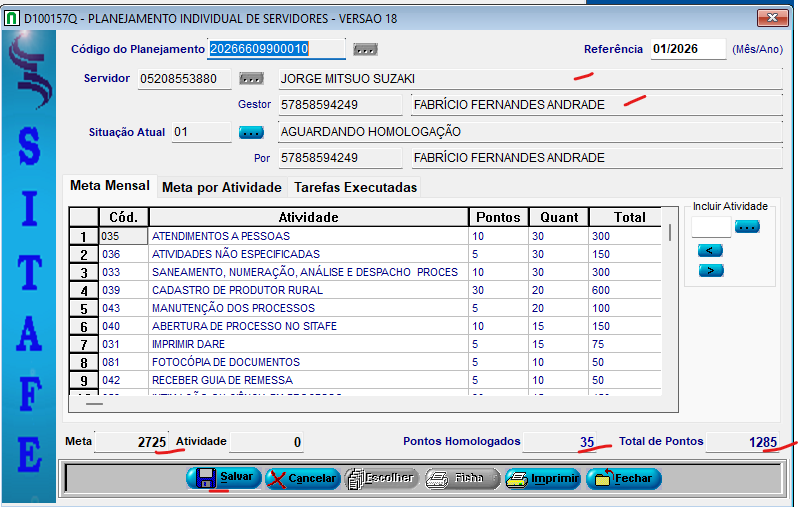
Task: Open the Tarefas Executadas tab
Action: point(355,187)
